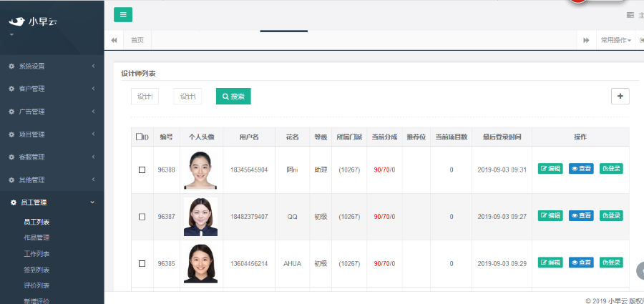Screen dimensions: 644x304
Task: Click the green hamburger menu toggle
Action: click(122, 14)
